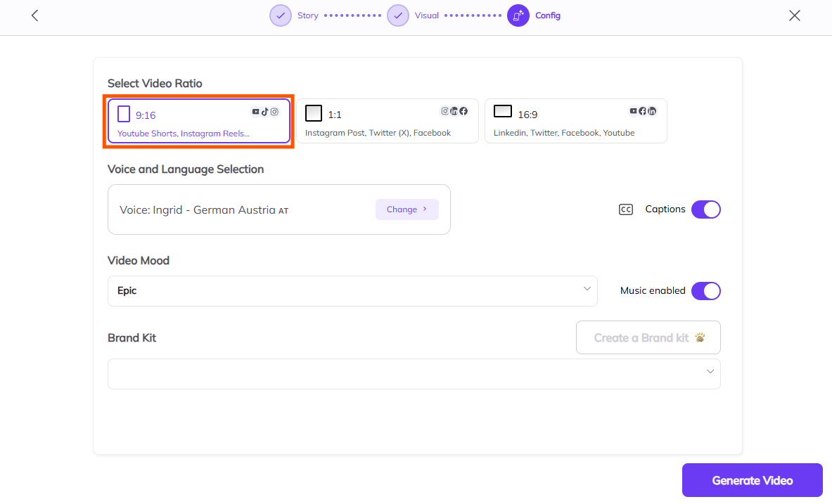832x504 pixels.
Task: Open the Brand Kit dropdown field
Action: [x=414, y=374]
